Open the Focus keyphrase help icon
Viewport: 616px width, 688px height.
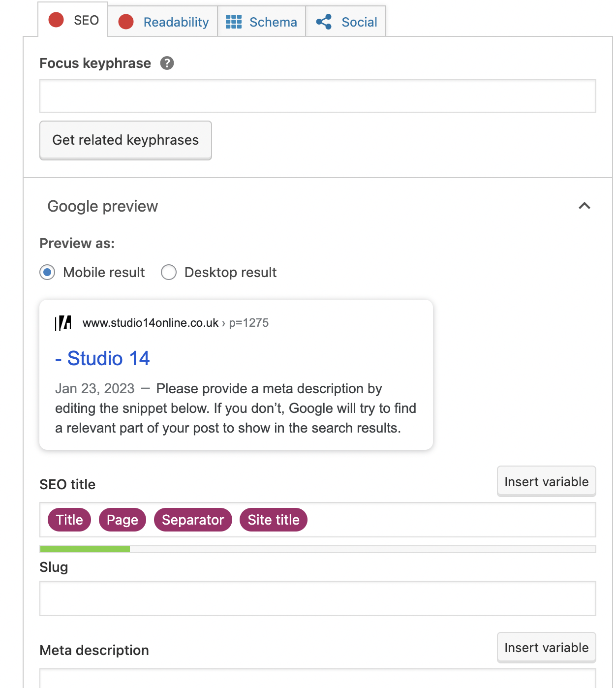pyautogui.click(x=167, y=63)
